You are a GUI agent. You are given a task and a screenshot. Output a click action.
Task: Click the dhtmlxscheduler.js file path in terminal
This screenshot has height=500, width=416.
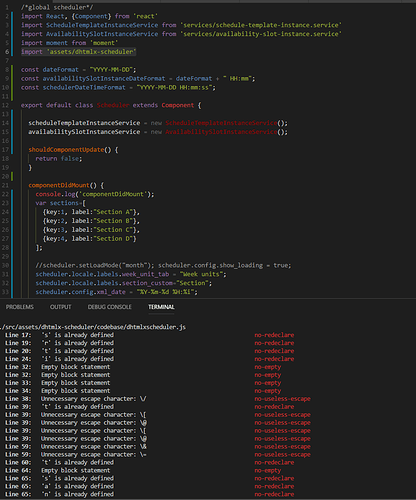(93, 327)
